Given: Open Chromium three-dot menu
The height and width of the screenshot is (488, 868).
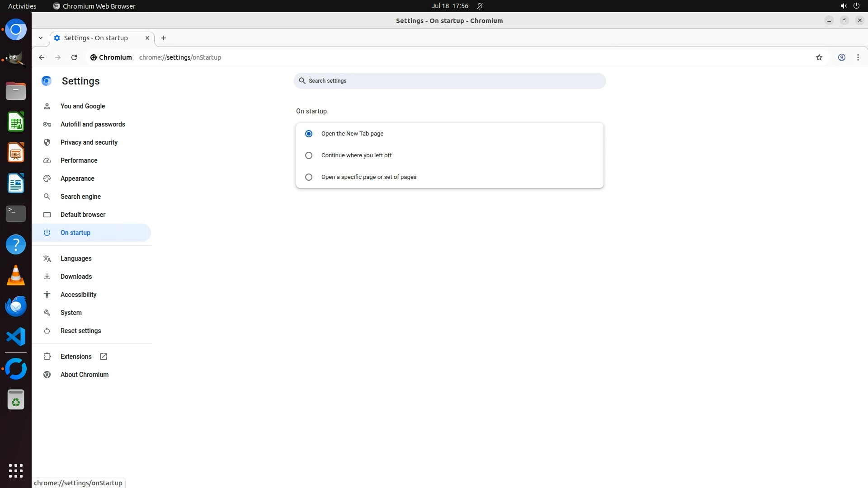Looking at the screenshot, I should coord(858,57).
